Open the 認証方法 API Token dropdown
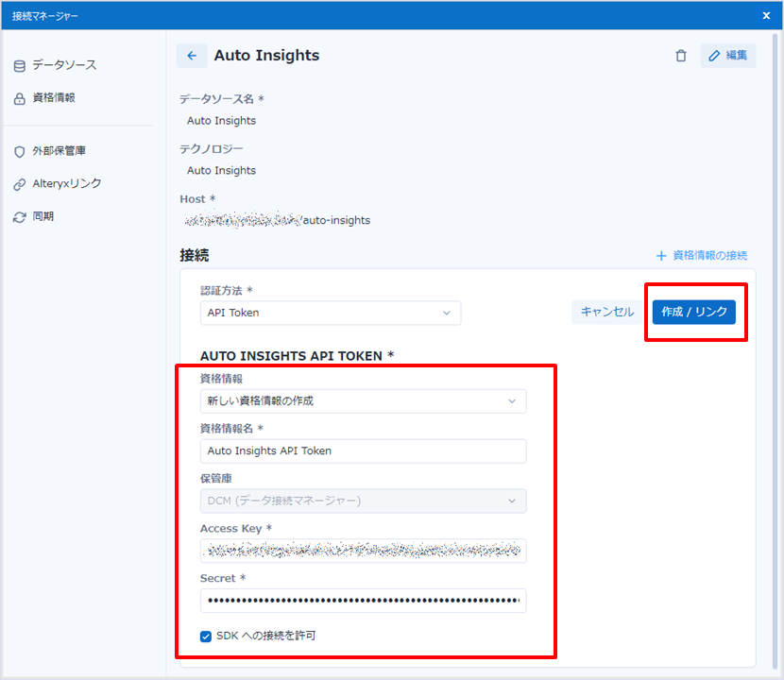Viewport: 784px width, 680px height. [x=330, y=313]
